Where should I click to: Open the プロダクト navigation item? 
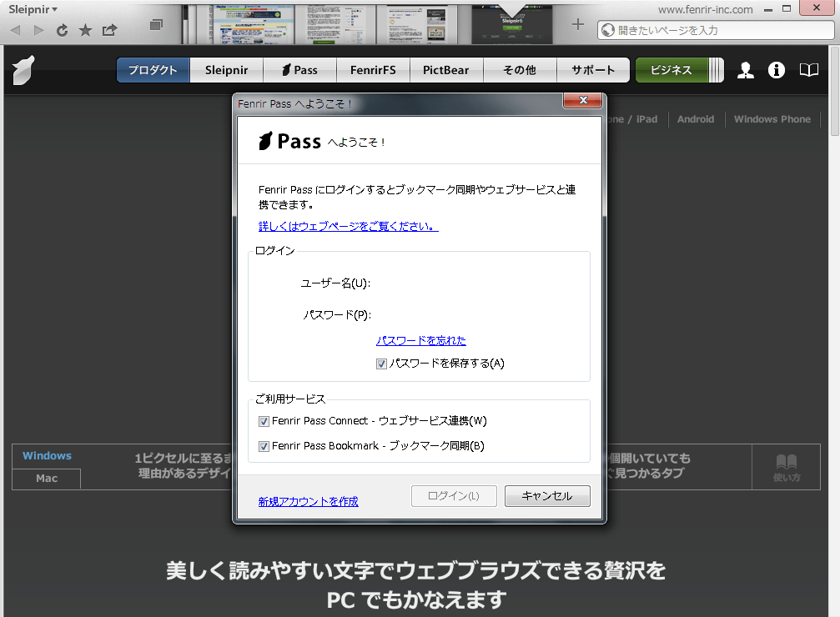tap(153, 70)
